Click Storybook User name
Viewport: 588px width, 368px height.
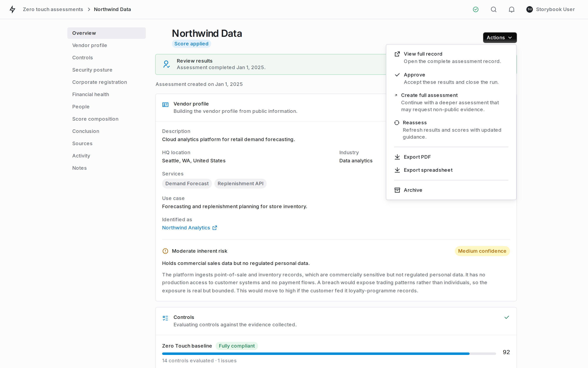tap(555, 9)
